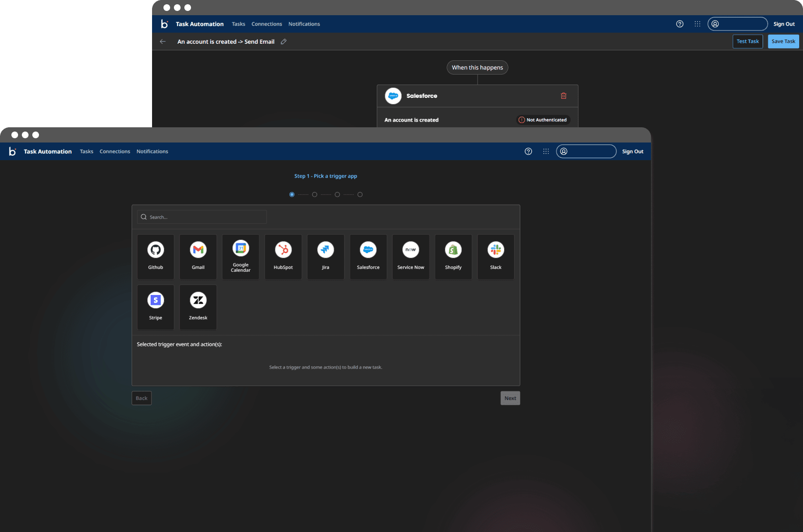Image resolution: width=803 pixels, height=532 pixels.
Task: Click the pencil icon to rename task
Action: click(x=284, y=42)
